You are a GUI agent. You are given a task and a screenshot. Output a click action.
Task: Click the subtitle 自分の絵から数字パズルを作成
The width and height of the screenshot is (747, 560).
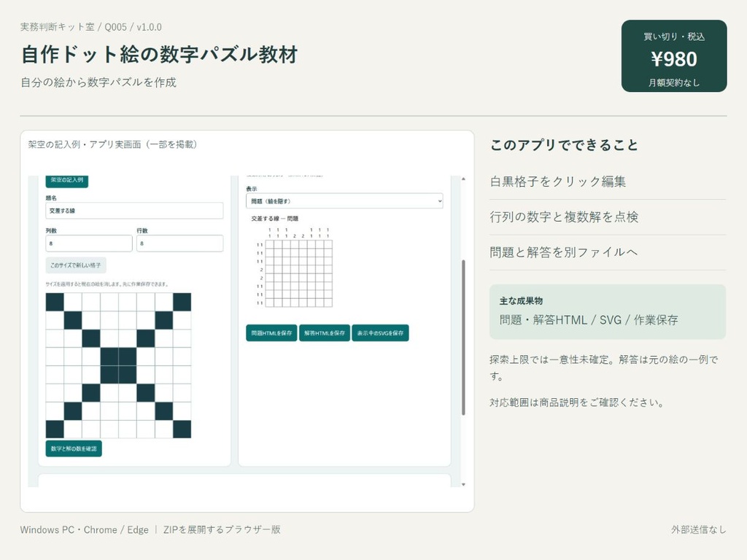coord(98,82)
